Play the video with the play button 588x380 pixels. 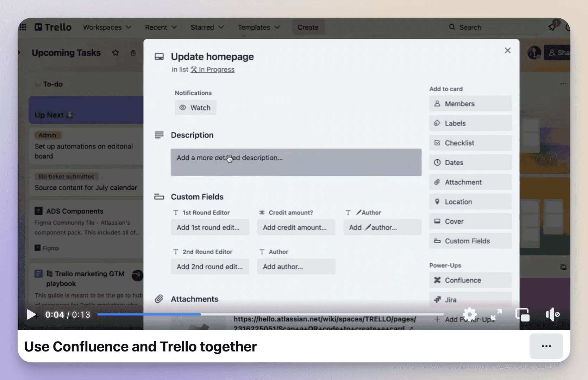point(31,314)
